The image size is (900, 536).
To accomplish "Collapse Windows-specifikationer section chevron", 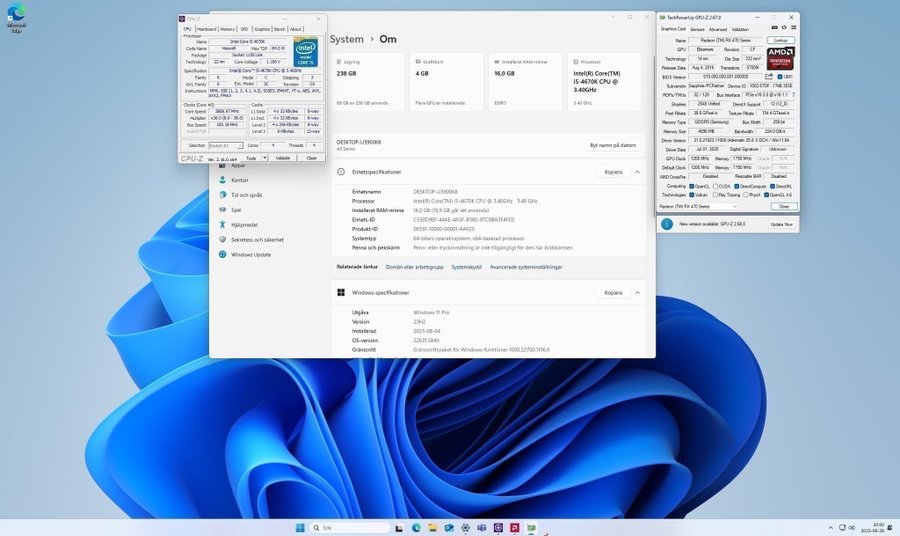I will 637,293.
